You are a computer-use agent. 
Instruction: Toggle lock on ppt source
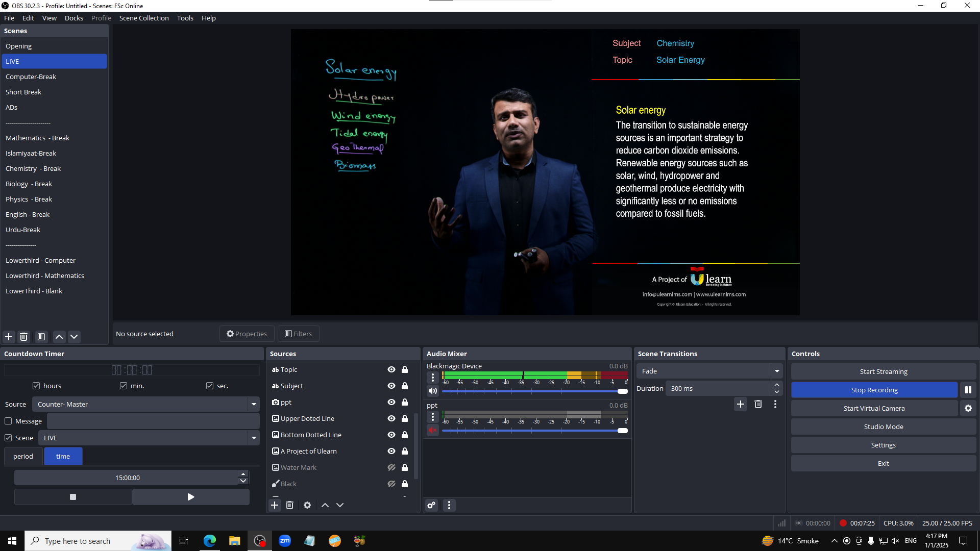click(x=405, y=402)
